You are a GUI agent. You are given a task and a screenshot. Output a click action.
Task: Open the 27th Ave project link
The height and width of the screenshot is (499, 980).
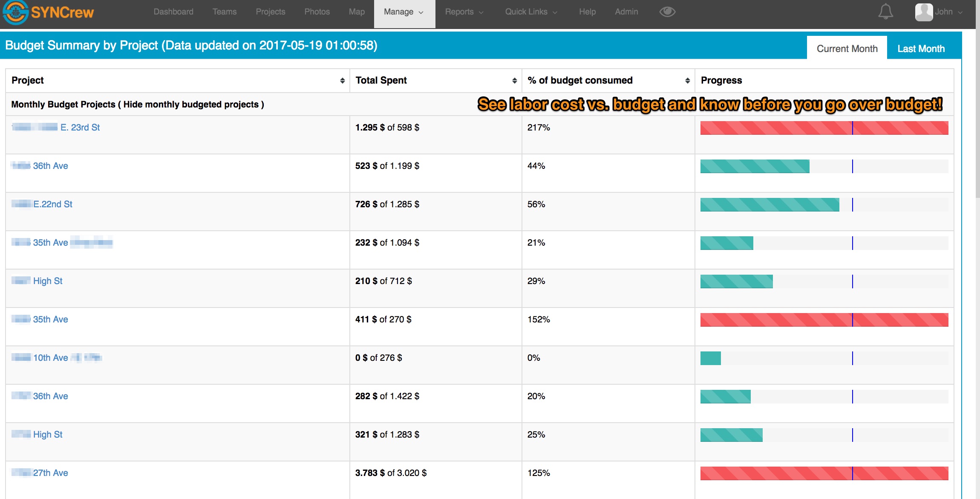(x=50, y=473)
